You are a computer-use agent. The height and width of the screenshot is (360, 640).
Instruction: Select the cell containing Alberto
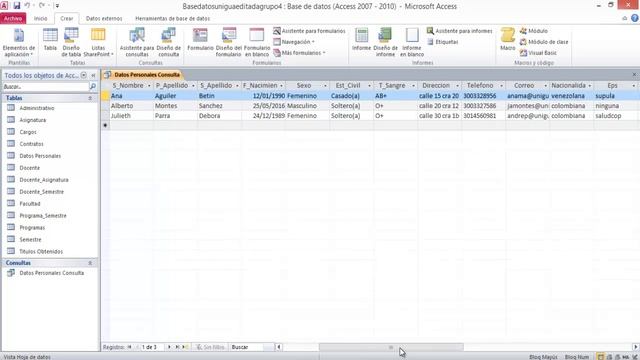point(131,106)
